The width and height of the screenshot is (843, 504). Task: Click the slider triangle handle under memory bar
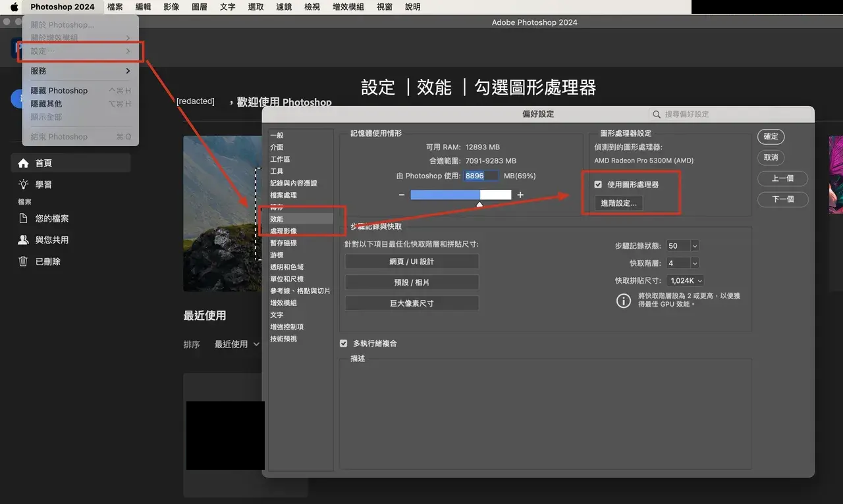479,205
